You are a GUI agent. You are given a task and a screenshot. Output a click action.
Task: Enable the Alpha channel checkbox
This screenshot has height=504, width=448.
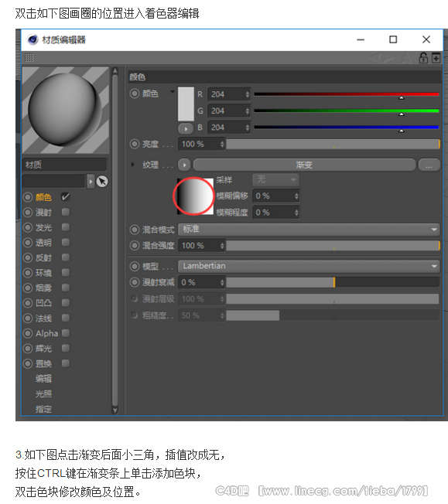click(x=66, y=333)
